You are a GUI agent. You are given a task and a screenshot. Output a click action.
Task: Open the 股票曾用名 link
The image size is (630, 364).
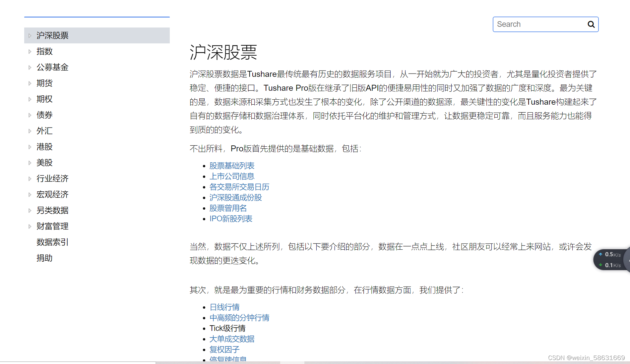coord(228,208)
